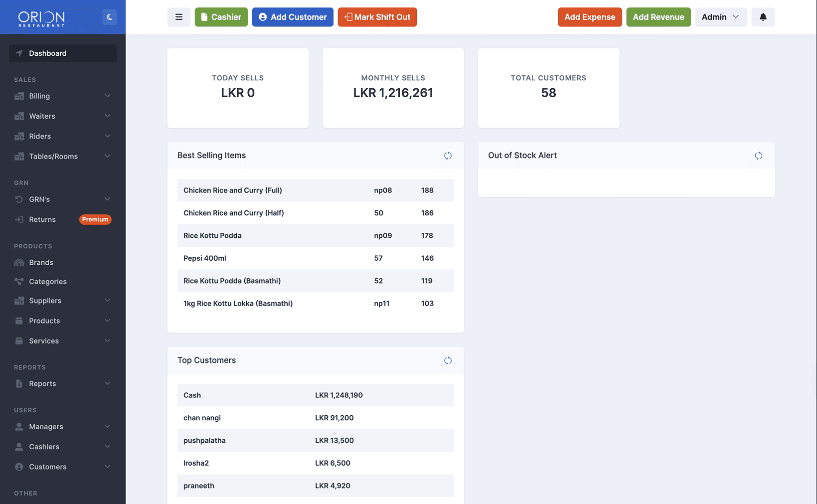Toggle dark mode with the moon icon
Viewport: 817px width, 504px height.
[x=109, y=17]
